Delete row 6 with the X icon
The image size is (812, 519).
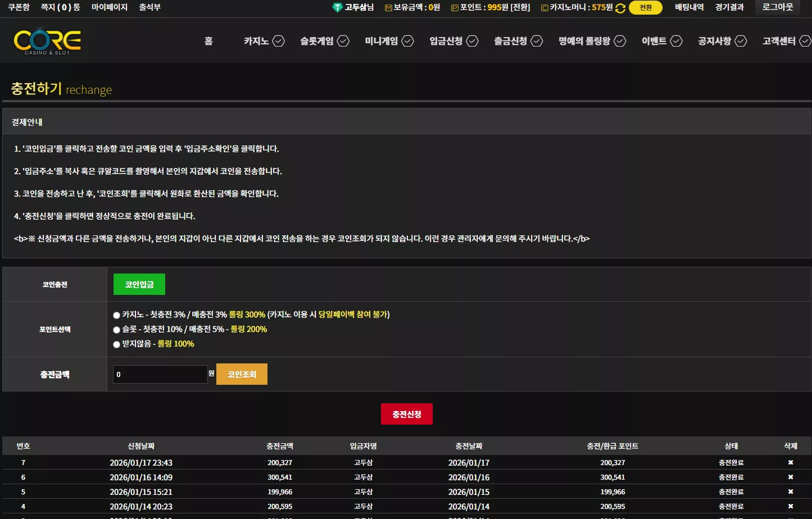coord(791,477)
